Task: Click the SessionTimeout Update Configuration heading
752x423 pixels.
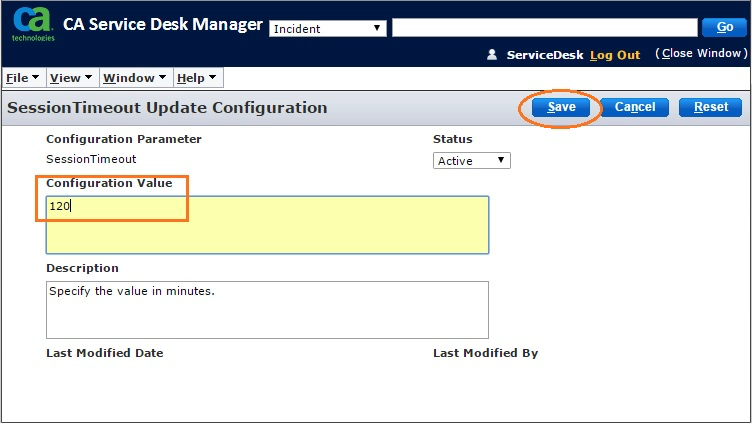Action: (167, 107)
